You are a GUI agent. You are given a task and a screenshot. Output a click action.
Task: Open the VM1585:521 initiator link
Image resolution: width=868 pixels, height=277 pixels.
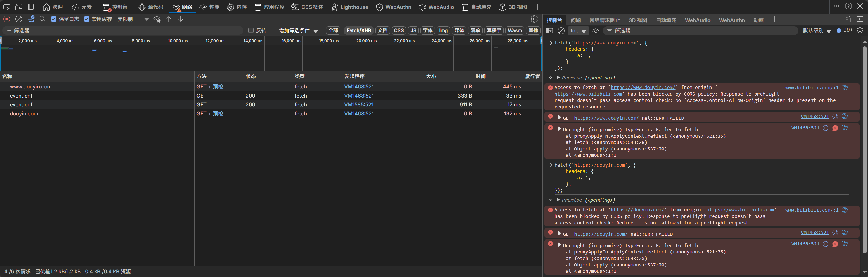[358, 104]
